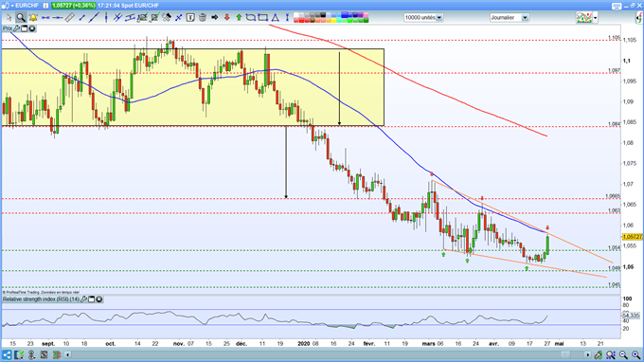Pick the yellow color swatch
The height and width of the screenshot is (362, 644).
click(x=334, y=21)
